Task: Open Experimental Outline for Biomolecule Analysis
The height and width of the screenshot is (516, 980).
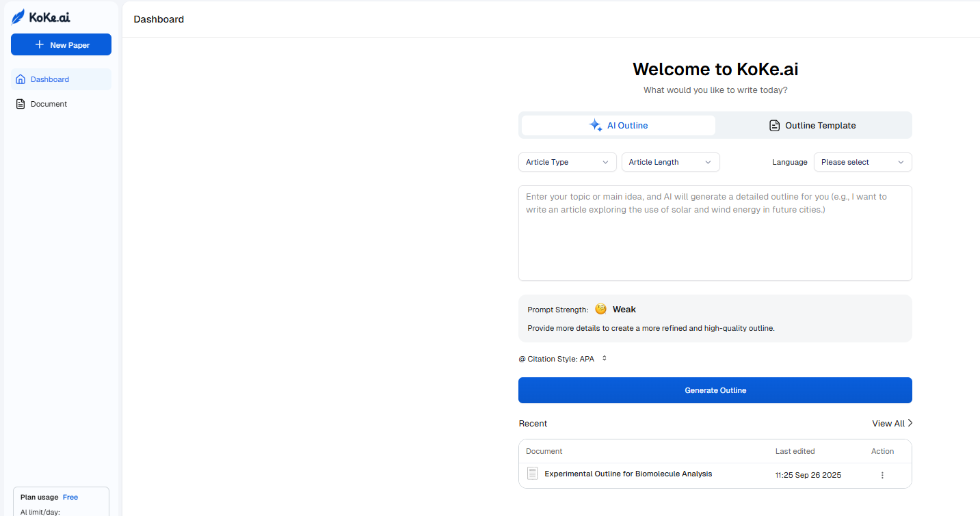Action: [628, 474]
